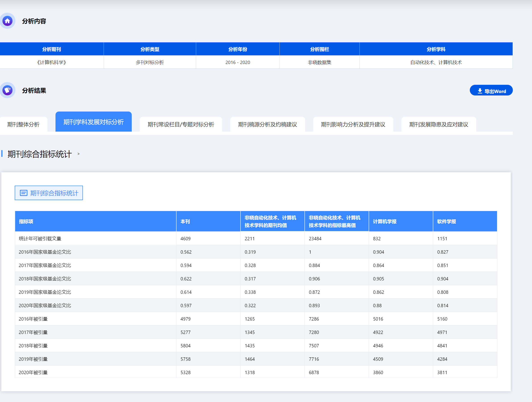Viewport: 532px width, 402px height.
Task: Click the 统计年可被引载文量 row label
Action: coord(40,238)
